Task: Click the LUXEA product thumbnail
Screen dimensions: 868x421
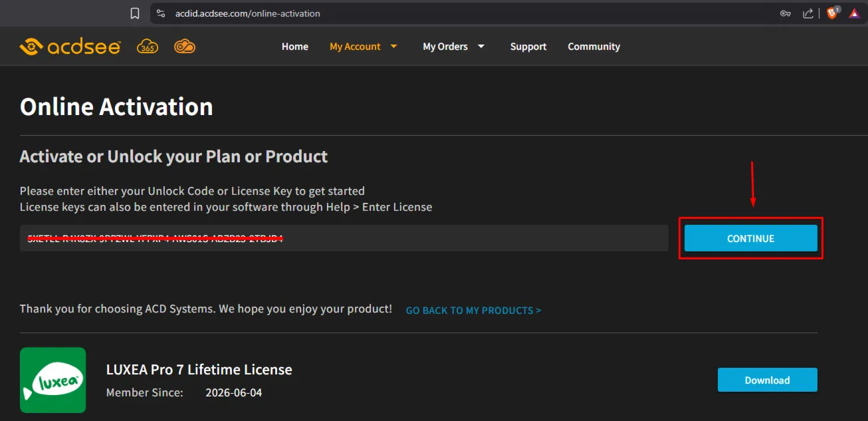Action: tap(53, 380)
